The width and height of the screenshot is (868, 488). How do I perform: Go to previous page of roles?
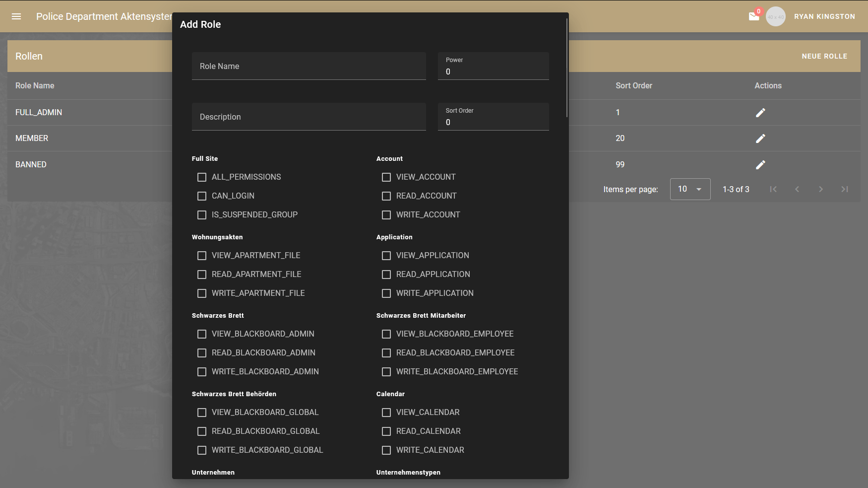(797, 189)
